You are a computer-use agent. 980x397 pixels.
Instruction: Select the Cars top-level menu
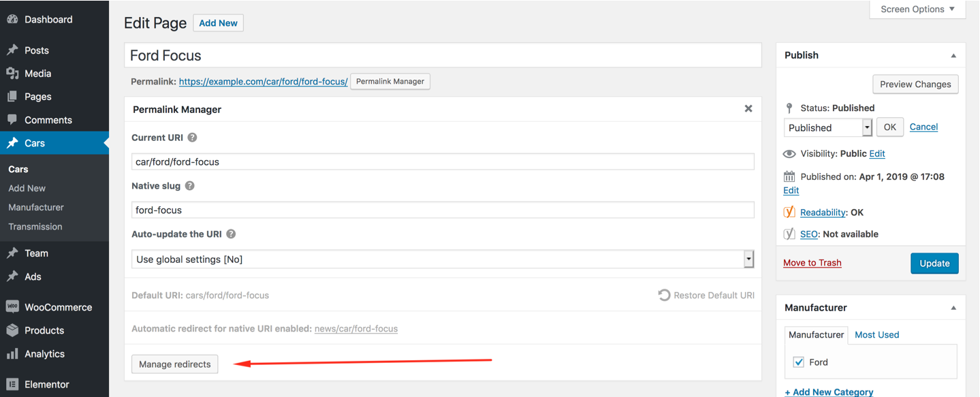[54, 143]
